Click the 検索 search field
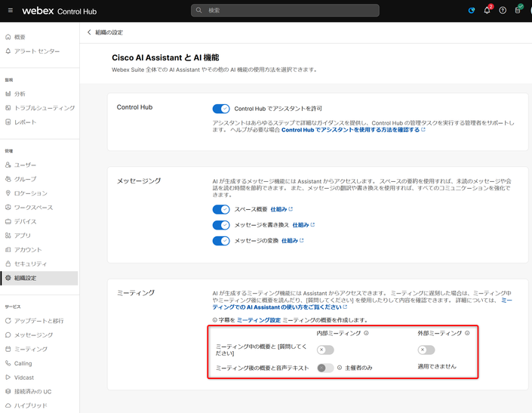The image size is (532, 413). tap(285, 10)
